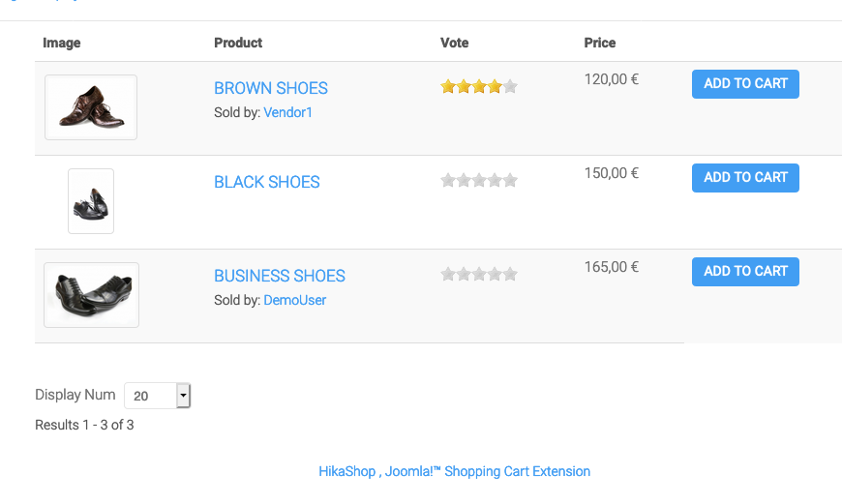The image size is (842, 504).
Task: Open the BROWN SHOES product link
Action: pos(271,88)
